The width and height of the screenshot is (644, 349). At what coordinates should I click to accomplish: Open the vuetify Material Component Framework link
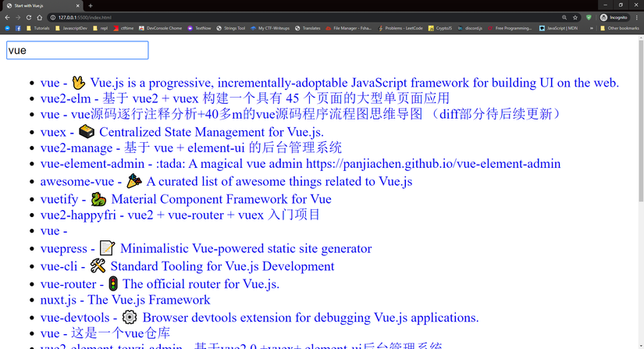click(x=186, y=199)
